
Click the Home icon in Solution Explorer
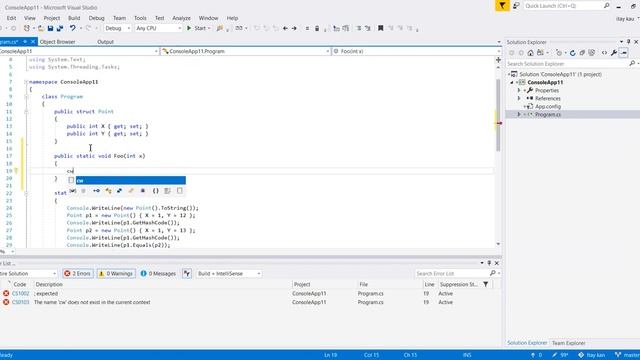click(x=530, y=53)
